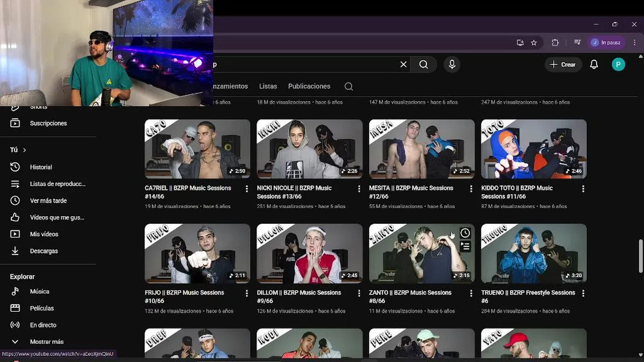Click install app icon in address bar
This screenshot has width=644, height=362.
520,43
